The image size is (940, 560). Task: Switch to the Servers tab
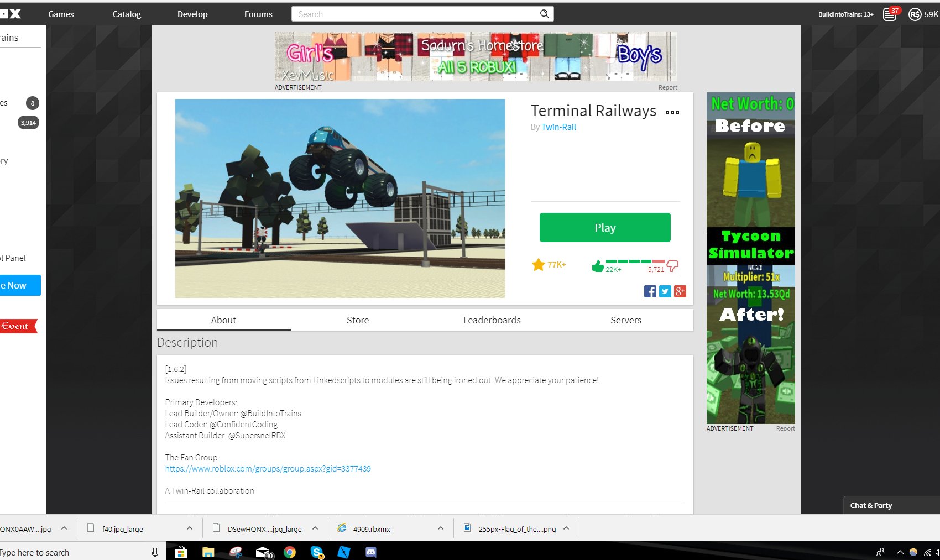(626, 320)
